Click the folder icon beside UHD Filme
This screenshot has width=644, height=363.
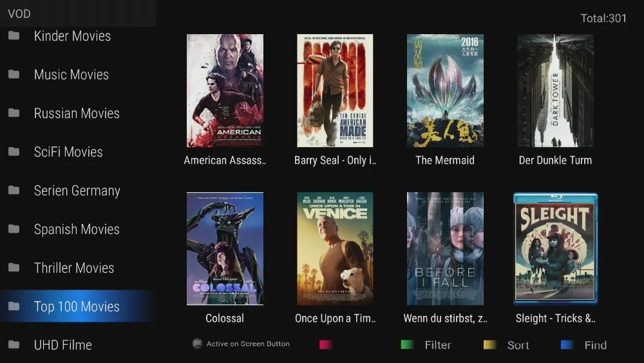click(14, 344)
